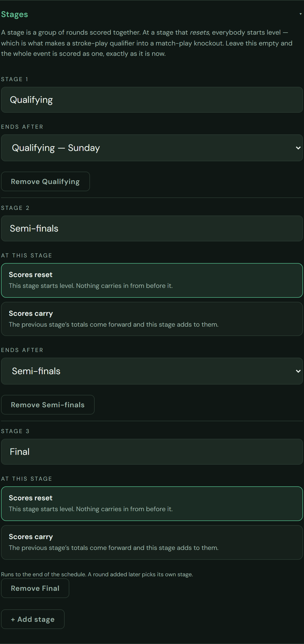Viewport: 304px width, 644px height.
Task: Select Scores carry for the Semi-finals stage
Action: (152, 319)
